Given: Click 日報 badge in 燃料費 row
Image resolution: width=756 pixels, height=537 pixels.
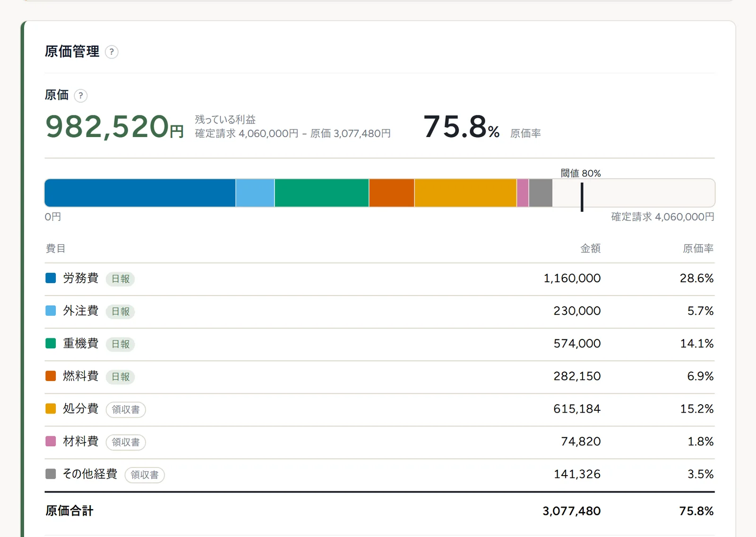Looking at the screenshot, I should click(x=120, y=377).
